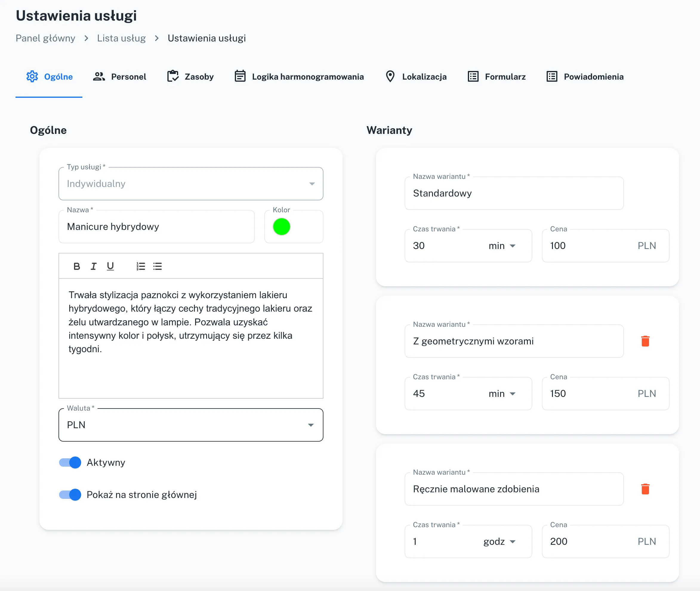Viewport: 700px width, 591px height.
Task: Open the Waluta PLN dropdown
Action: (x=190, y=425)
